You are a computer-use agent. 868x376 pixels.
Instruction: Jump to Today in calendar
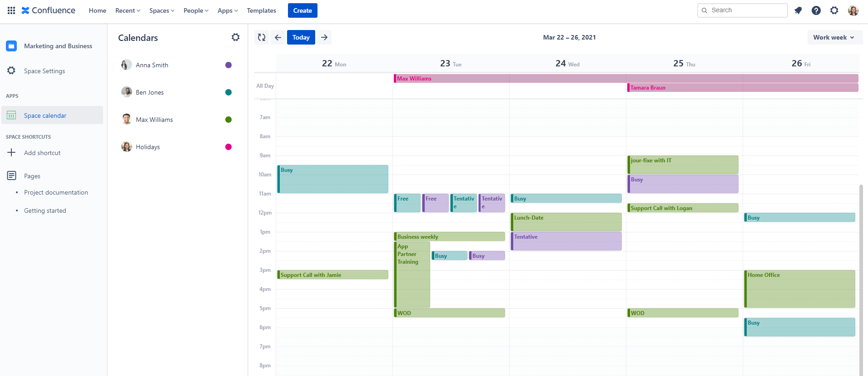coord(301,37)
